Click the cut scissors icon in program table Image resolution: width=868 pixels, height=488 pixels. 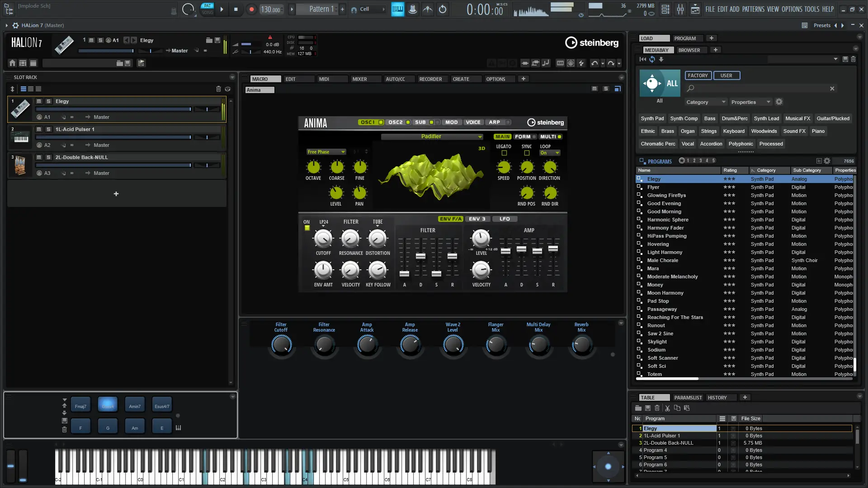click(x=667, y=408)
